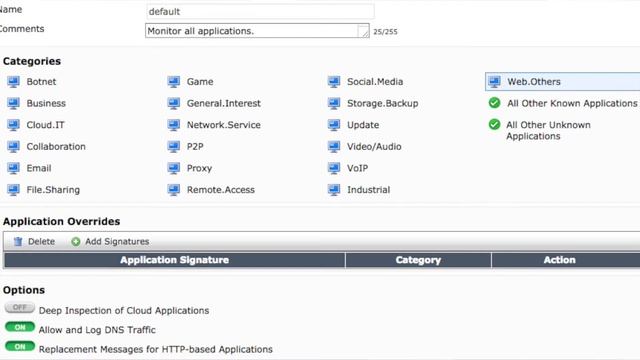Click the monitor icon beside Social.Media
Screen dimensions: 640x360
tap(334, 82)
